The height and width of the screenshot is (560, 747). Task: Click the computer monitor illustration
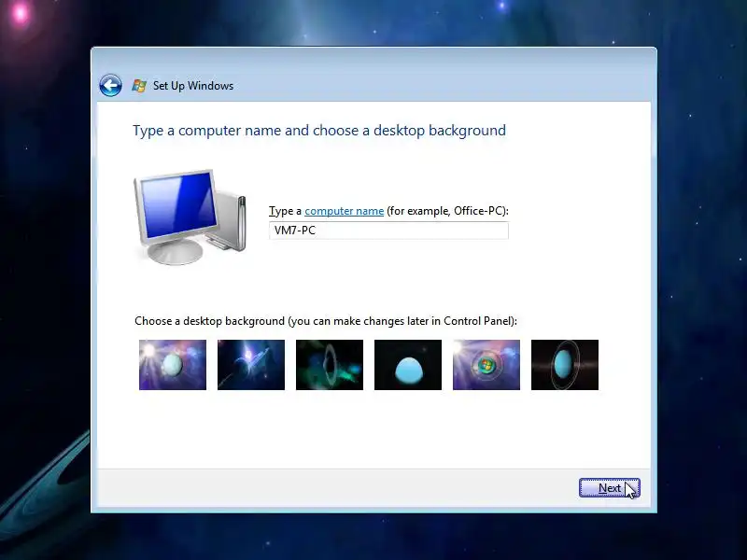pyautogui.click(x=190, y=217)
